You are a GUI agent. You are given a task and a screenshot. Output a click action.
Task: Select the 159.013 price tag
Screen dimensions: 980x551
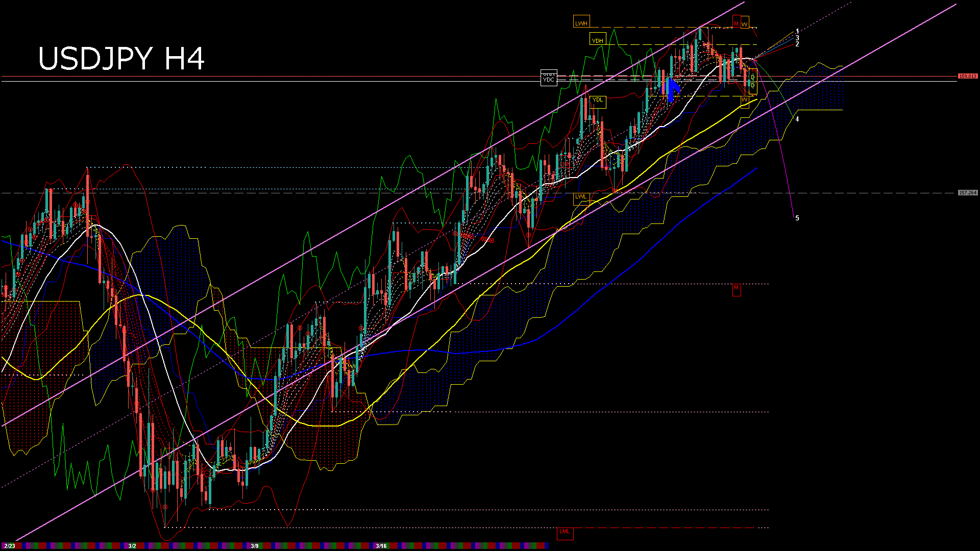(x=967, y=76)
